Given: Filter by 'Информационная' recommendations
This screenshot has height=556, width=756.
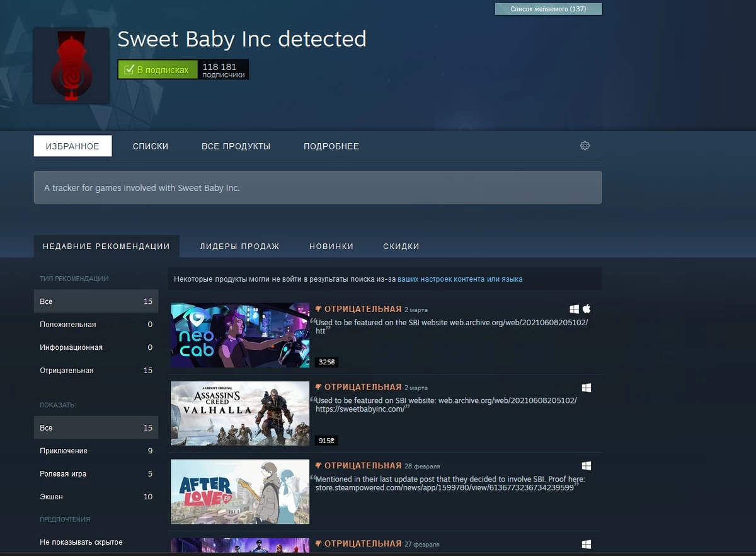Looking at the screenshot, I should [x=96, y=347].
